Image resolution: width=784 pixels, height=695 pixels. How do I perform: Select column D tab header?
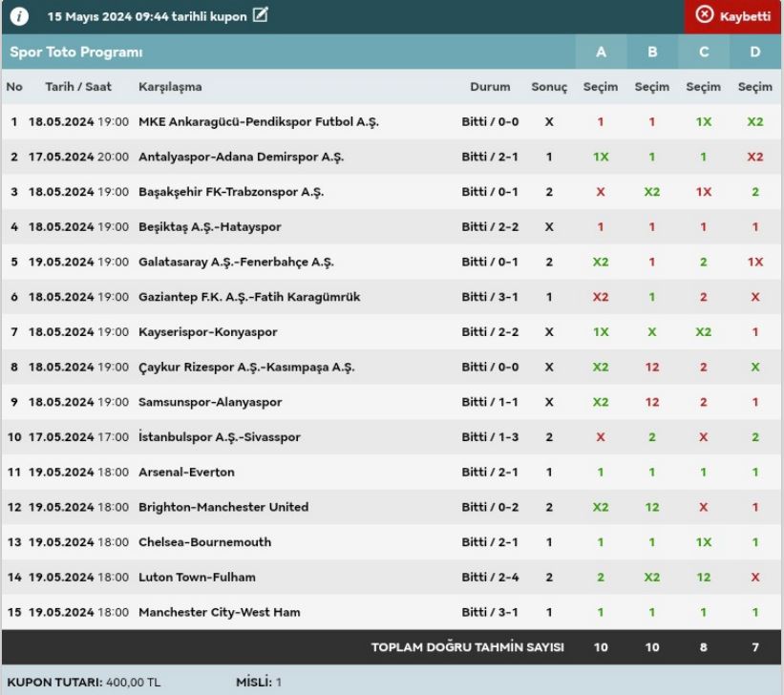(x=755, y=52)
